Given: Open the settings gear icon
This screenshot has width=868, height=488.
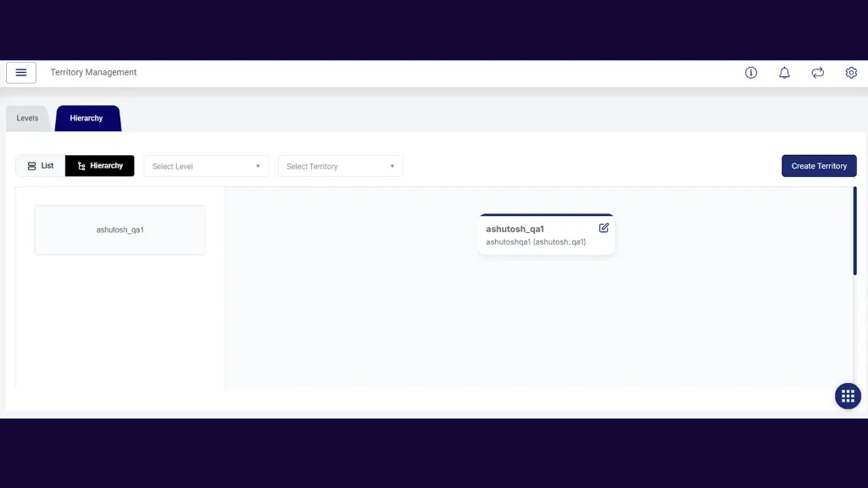Looking at the screenshot, I should point(851,73).
